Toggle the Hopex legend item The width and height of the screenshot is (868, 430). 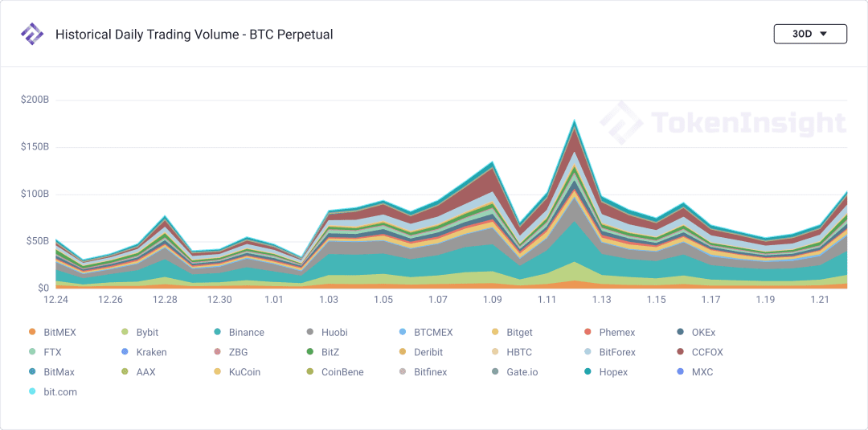[x=606, y=372]
